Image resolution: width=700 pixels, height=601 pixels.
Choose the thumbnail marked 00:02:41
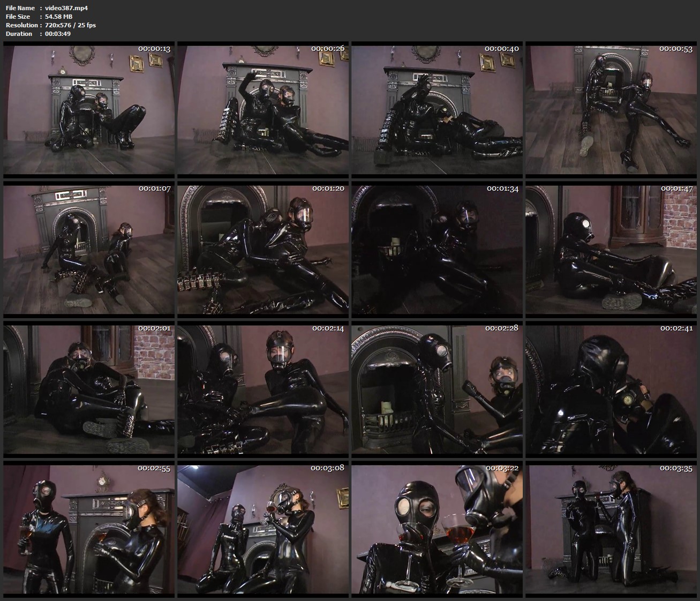pyautogui.click(x=611, y=389)
